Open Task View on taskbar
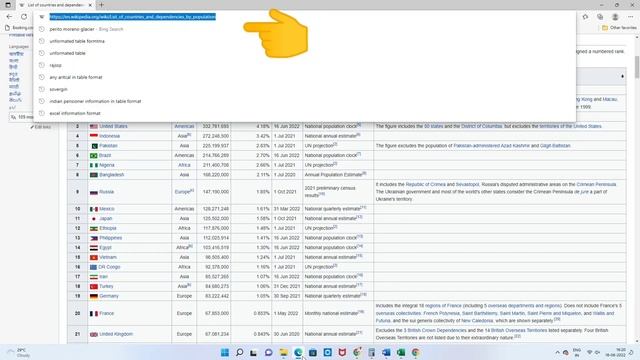This screenshot has width=640, height=360. pyautogui.click(x=253, y=352)
